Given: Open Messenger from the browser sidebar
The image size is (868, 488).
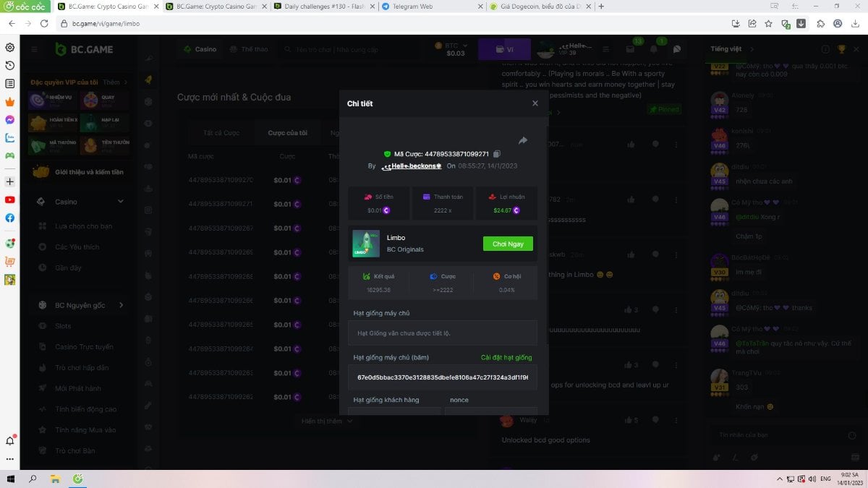Looking at the screenshot, I should click(10, 119).
